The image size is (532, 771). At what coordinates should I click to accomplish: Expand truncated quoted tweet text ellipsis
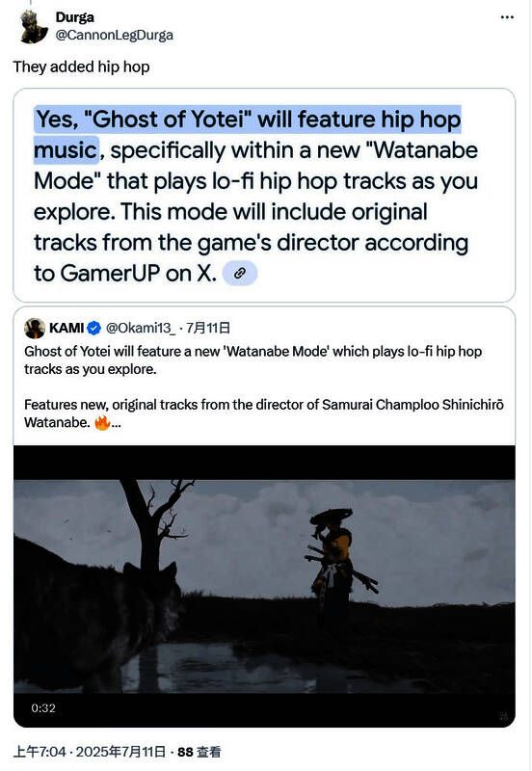point(116,423)
